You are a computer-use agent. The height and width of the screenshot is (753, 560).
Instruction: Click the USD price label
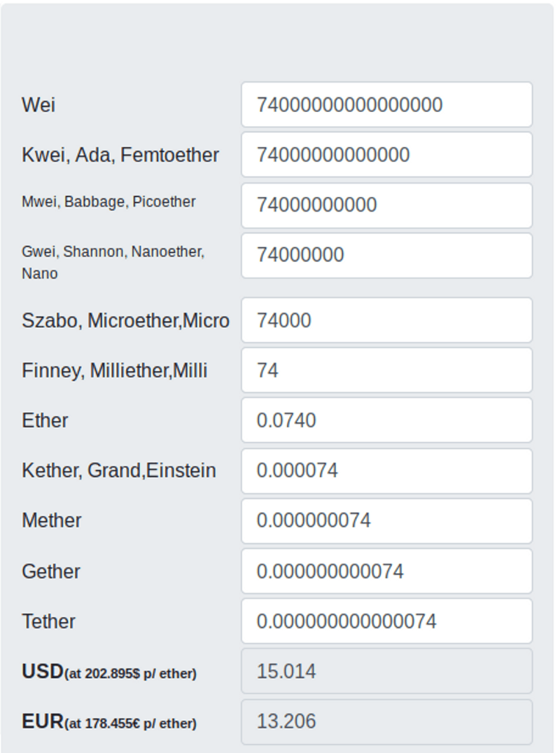(x=109, y=672)
